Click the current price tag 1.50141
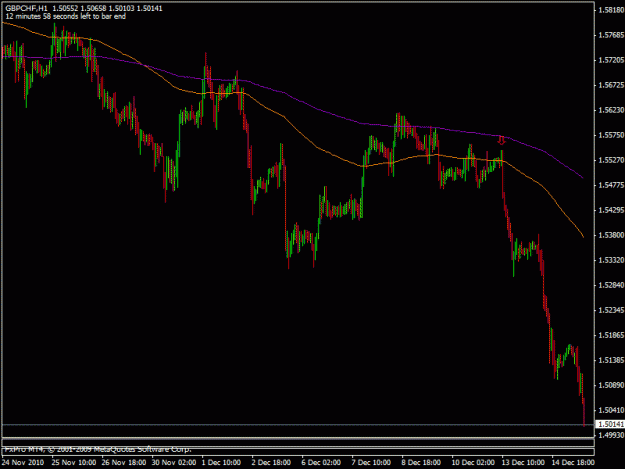 tap(609, 424)
